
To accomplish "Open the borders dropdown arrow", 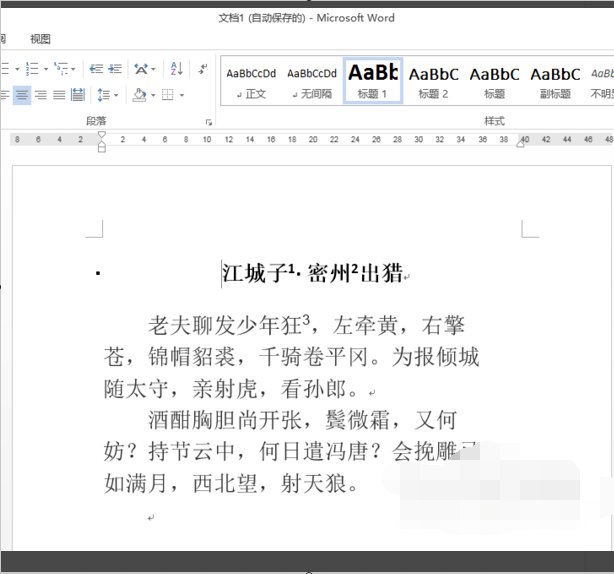I will [x=182, y=95].
